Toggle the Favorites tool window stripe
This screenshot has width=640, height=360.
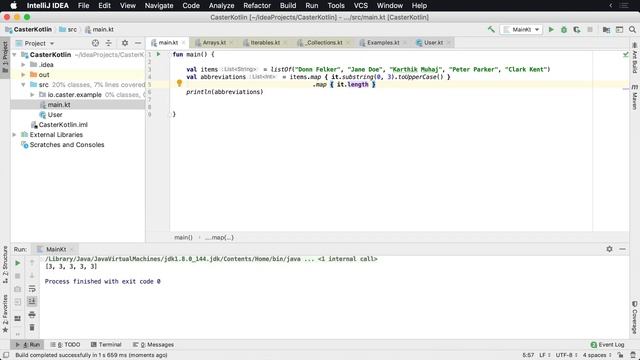(5, 313)
